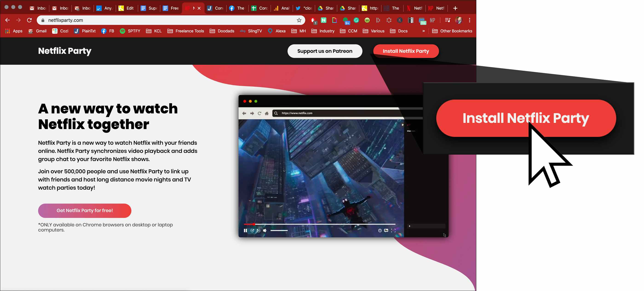This screenshot has width=644, height=291.
Task: Show hidden bookmarks with the chevron
Action: click(423, 31)
